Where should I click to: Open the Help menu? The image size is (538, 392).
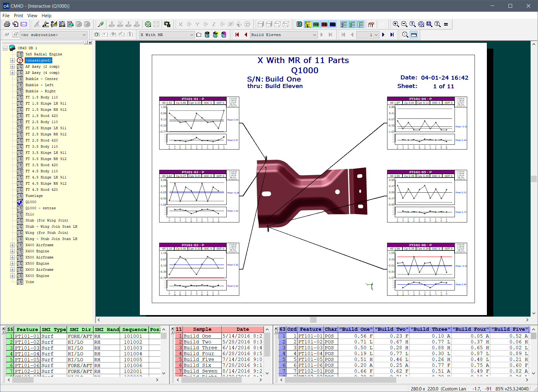click(x=47, y=16)
